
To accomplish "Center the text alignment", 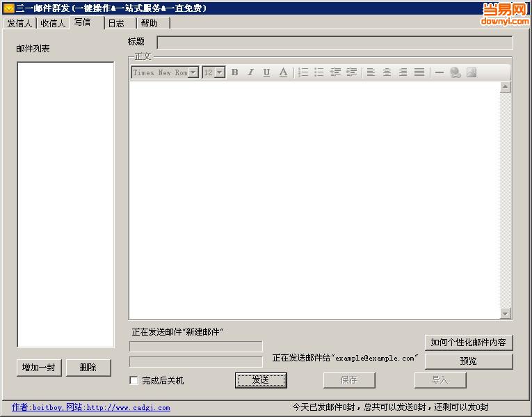I will pyautogui.click(x=387, y=72).
